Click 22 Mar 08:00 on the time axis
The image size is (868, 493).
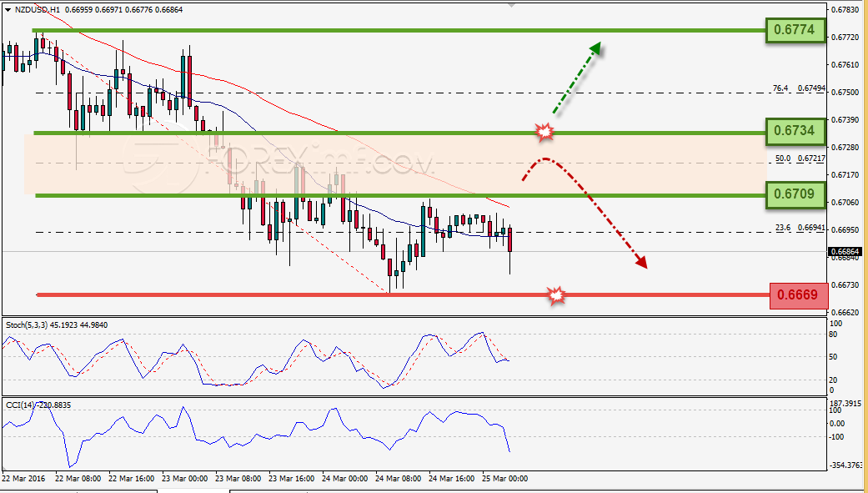pos(78,479)
